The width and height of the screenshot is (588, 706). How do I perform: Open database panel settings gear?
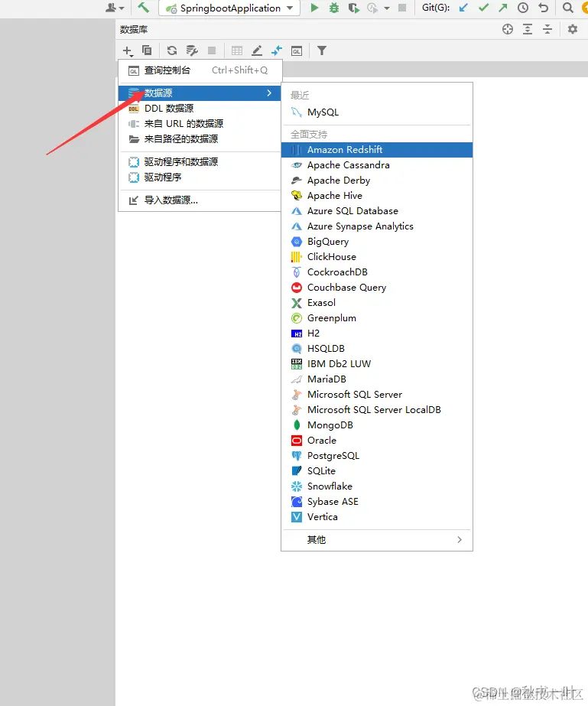coord(572,29)
